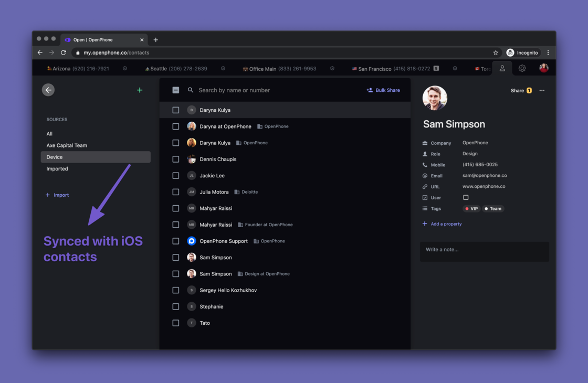Switch to the Seattle phone number tab
The height and width of the screenshot is (383, 588).
coord(176,69)
